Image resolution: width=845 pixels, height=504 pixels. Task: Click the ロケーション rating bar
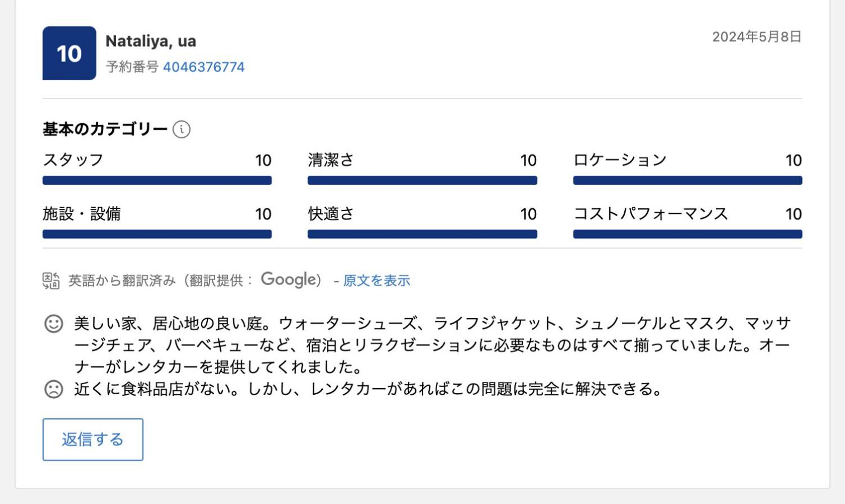[688, 180]
